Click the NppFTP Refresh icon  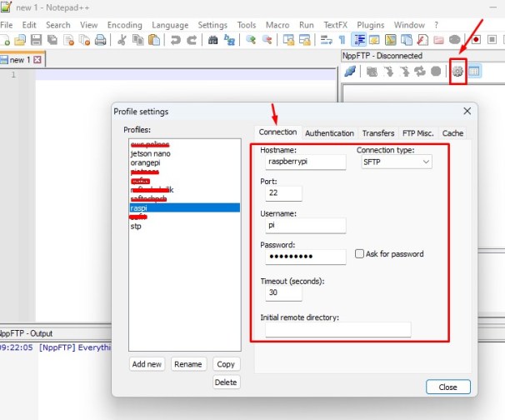pyautogui.click(x=420, y=71)
